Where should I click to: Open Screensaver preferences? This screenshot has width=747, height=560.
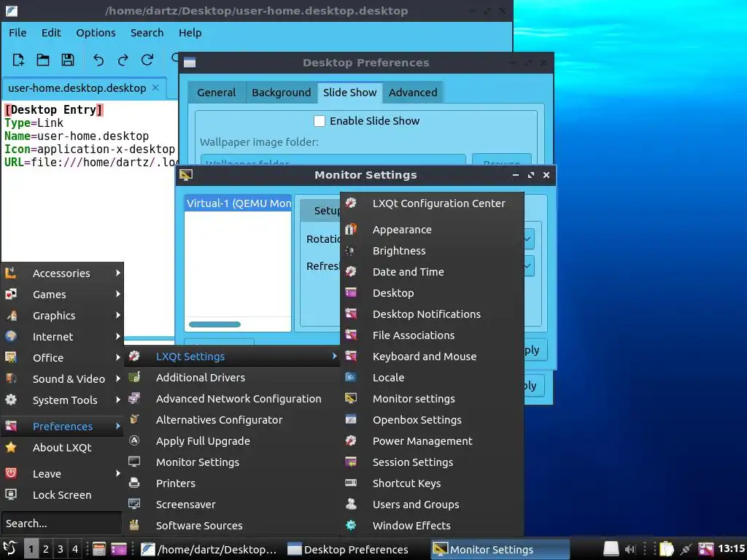[x=232, y=505]
